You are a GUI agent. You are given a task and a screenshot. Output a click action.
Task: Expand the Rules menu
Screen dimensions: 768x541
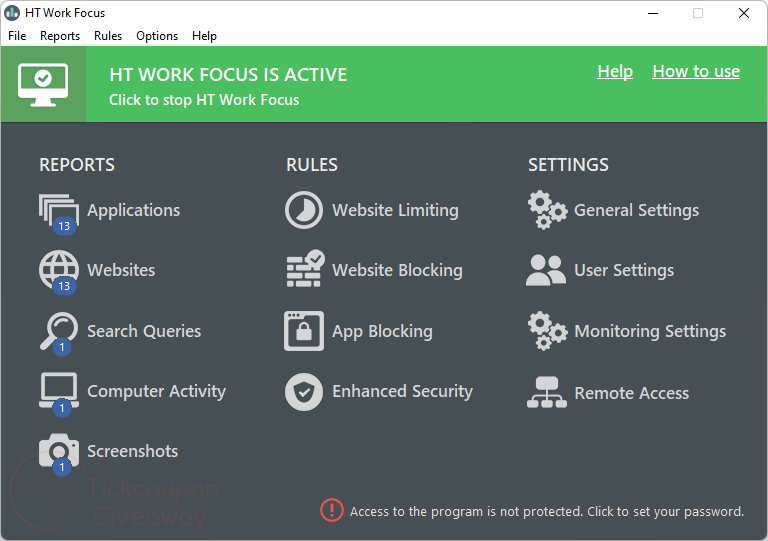click(108, 36)
